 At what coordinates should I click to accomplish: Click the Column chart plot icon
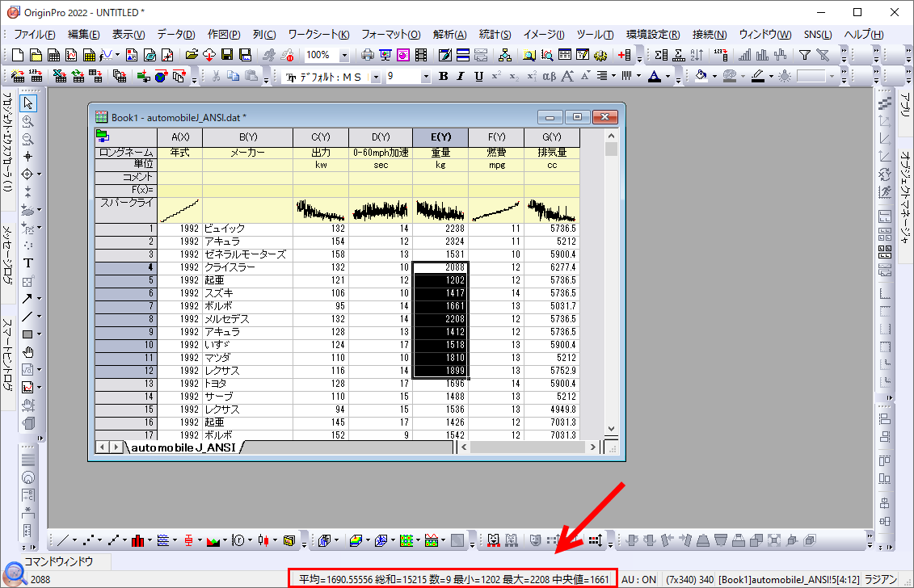click(137, 541)
